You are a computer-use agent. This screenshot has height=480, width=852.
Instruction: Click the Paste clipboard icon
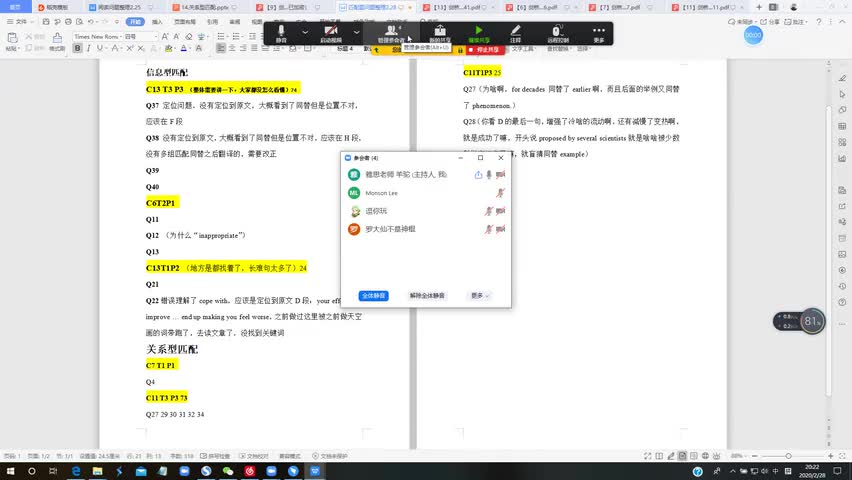point(12,40)
